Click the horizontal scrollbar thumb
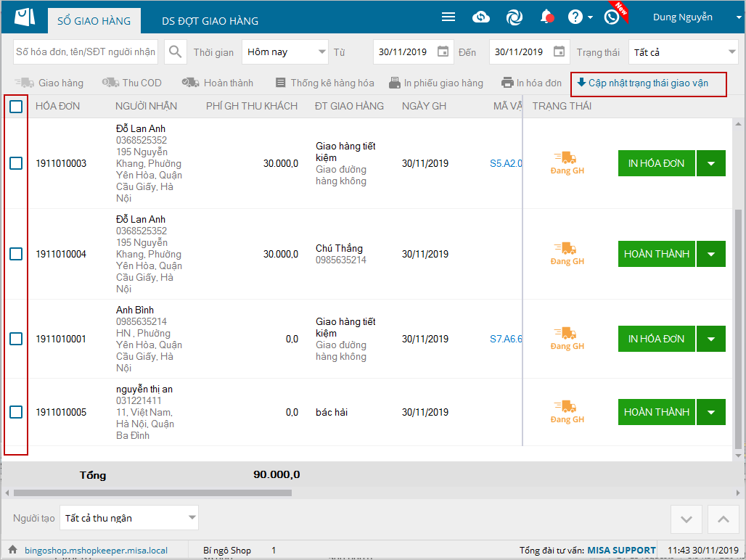 (x=152, y=493)
